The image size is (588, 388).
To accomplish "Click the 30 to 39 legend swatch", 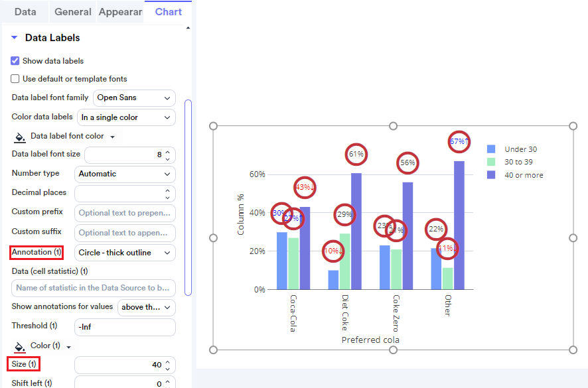I will click(x=491, y=162).
